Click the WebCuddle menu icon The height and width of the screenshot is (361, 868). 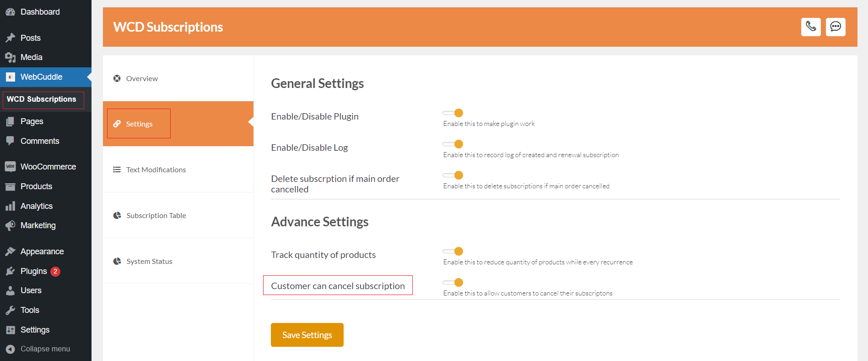pos(10,77)
